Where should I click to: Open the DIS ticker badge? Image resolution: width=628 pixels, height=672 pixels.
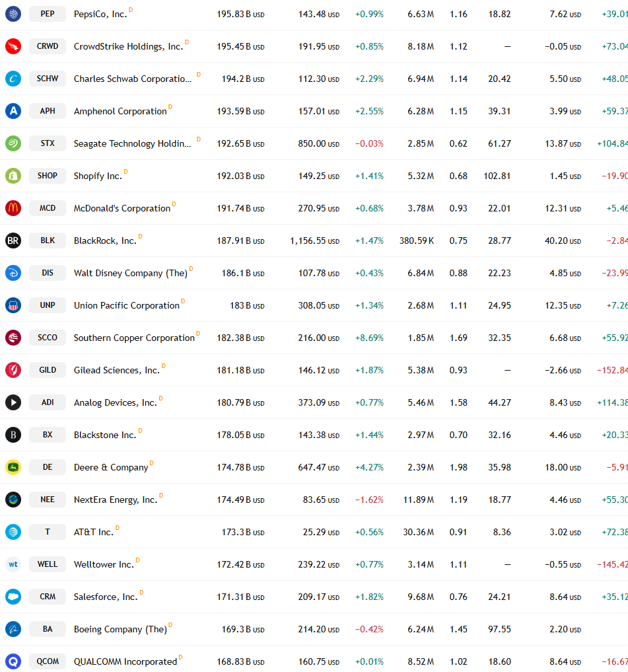[48, 273]
